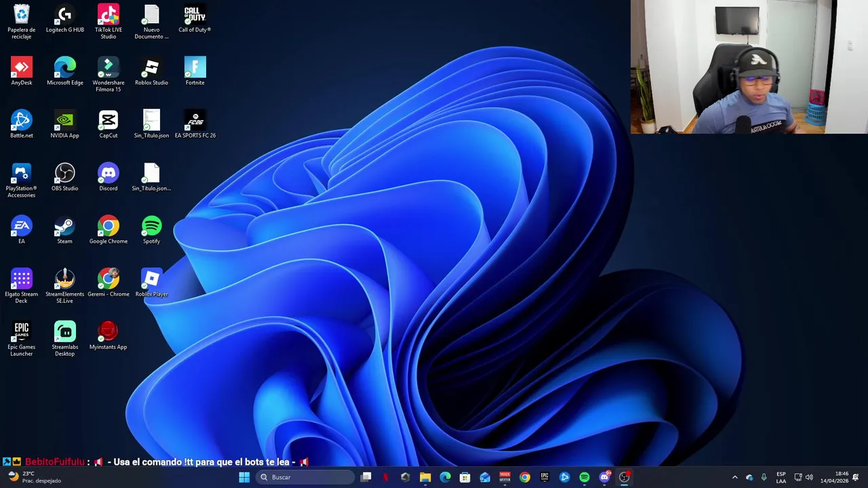
Task: Select the AnyDesk desktop icon
Action: point(22,72)
